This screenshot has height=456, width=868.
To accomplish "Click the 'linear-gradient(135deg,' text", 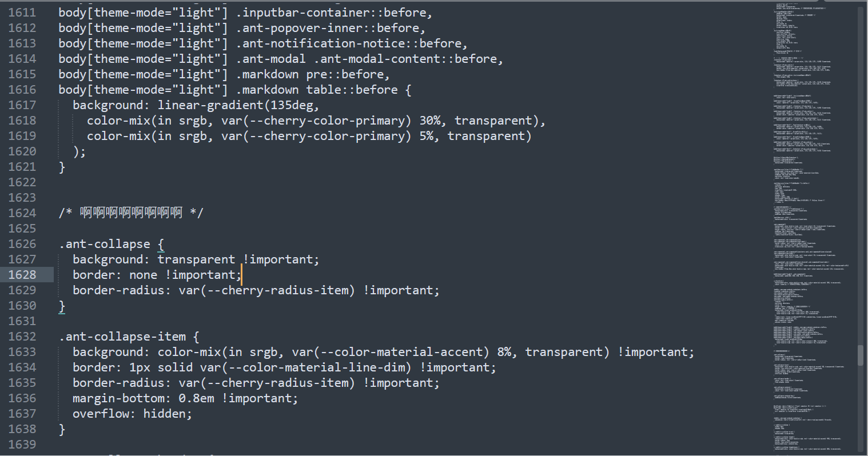I will [238, 105].
